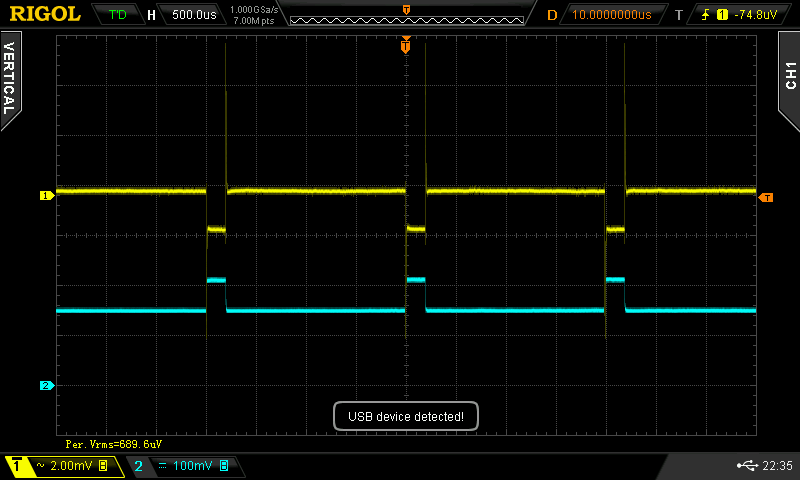The image size is (800, 480).
Task: Click the channel 2 bandwidth limit B icon
Action: pyautogui.click(x=224, y=465)
